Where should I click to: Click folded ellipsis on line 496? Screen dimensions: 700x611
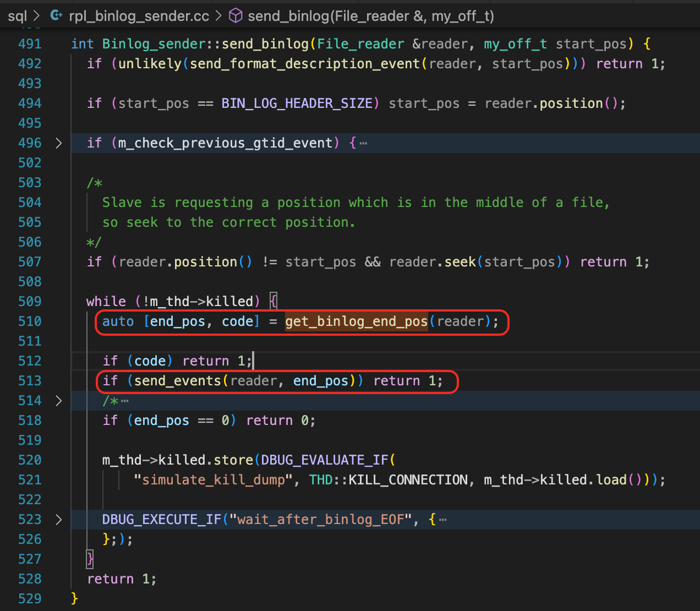pyautogui.click(x=363, y=144)
